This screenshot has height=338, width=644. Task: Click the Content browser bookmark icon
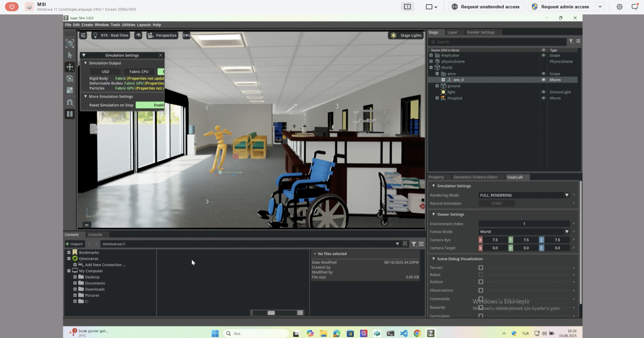pyautogui.click(x=405, y=244)
